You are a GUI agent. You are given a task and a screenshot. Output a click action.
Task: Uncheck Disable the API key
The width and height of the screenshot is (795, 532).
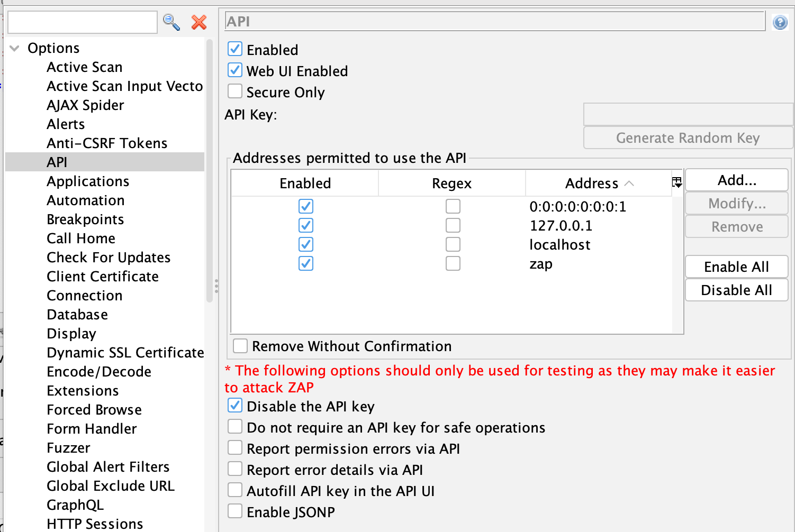click(x=234, y=405)
